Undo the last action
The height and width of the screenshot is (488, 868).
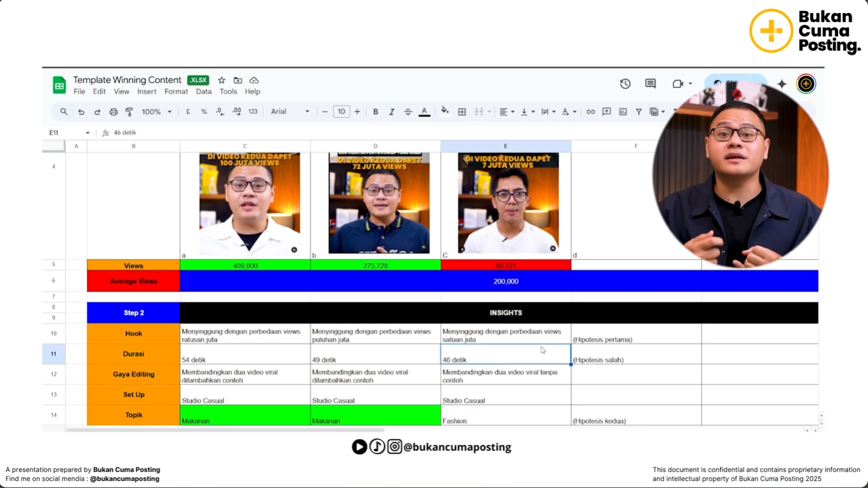(81, 112)
